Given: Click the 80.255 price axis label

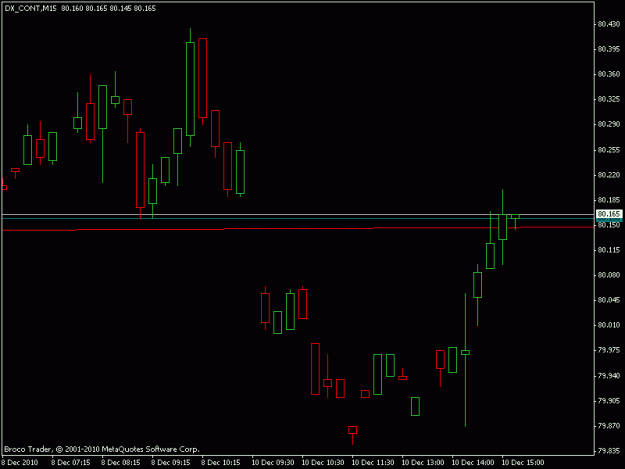Looking at the screenshot, I should (x=609, y=150).
